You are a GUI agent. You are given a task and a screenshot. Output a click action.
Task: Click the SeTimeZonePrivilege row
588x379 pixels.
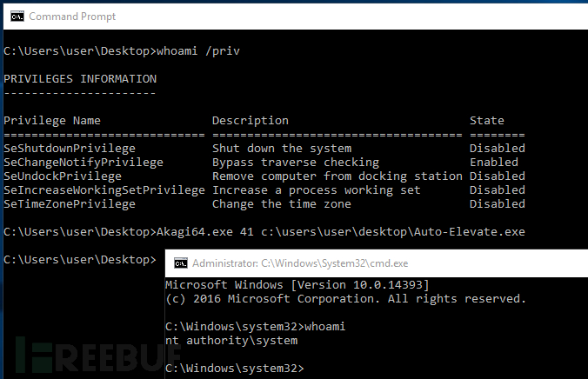pyautogui.click(x=264, y=204)
